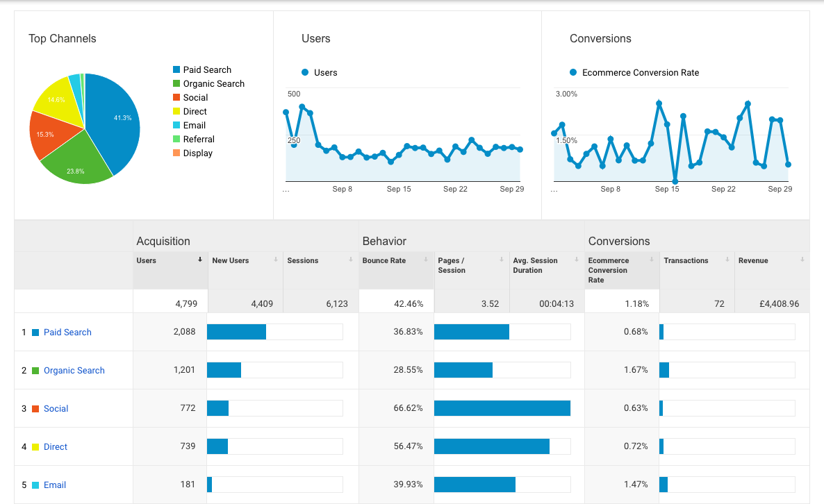Image resolution: width=824 pixels, height=504 pixels.
Task: Click the sort control on Avg. Session Duration column
Action: (x=577, y=258)
